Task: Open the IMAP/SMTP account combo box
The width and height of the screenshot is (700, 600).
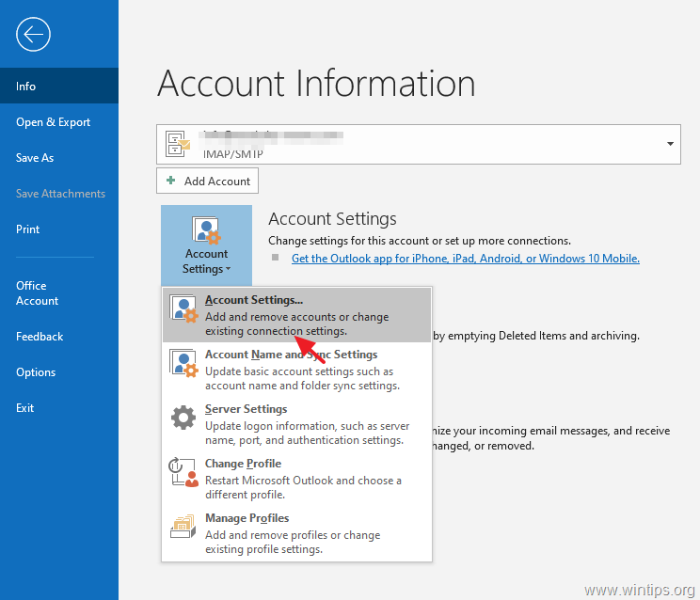Action: tap(419, 144)
